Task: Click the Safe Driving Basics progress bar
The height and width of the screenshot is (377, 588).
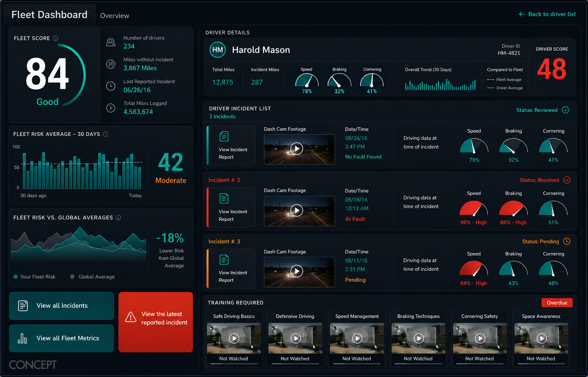Action: pos(234,364)
